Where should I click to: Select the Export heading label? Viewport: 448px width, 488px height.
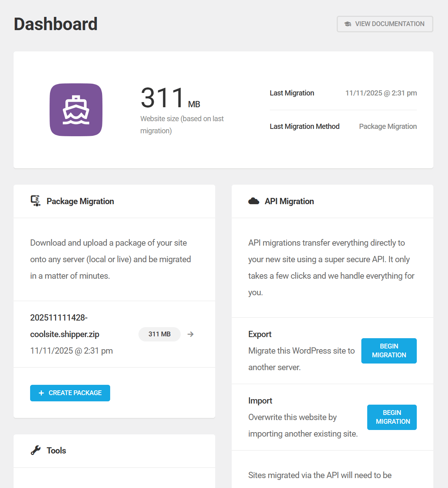tap(260, 334)
